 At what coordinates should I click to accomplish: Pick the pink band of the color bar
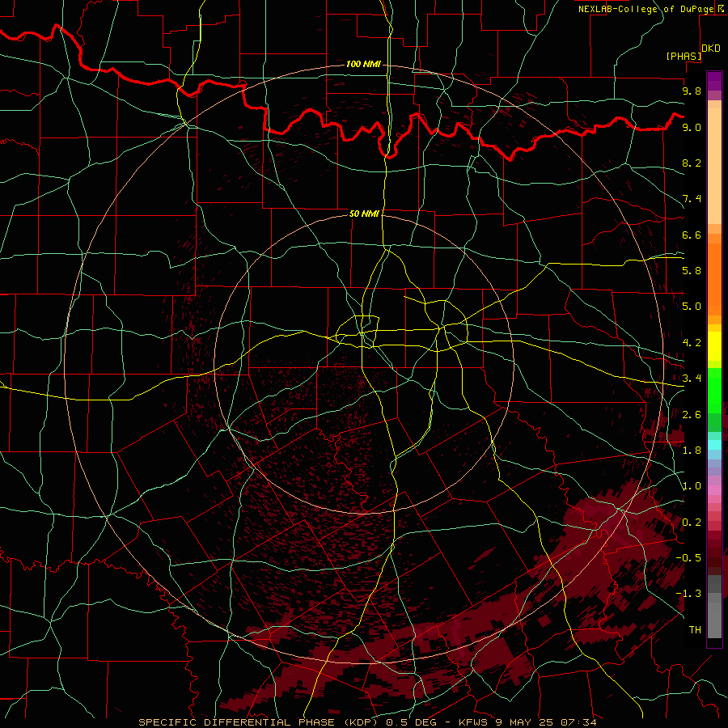[x=714, y=490]
